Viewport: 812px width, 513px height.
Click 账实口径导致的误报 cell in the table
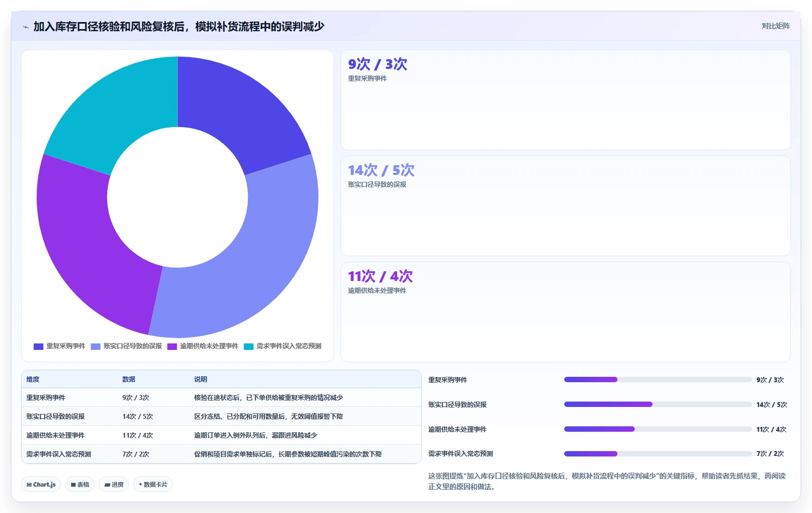click(55, 417)
